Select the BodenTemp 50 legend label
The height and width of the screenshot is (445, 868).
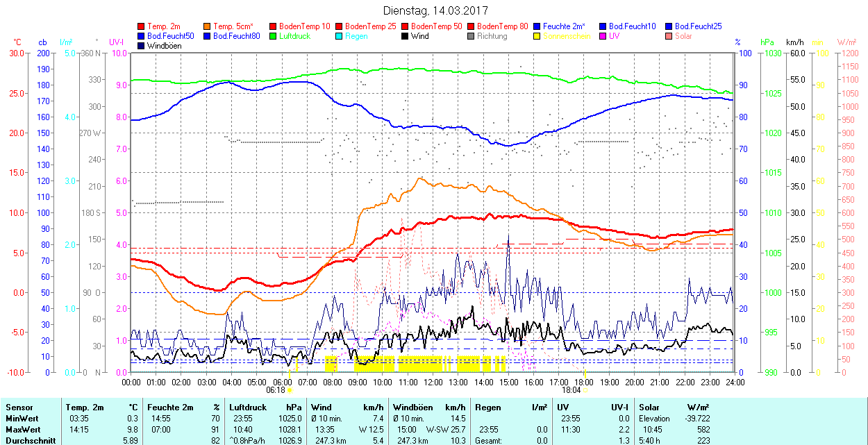(x=437, y=26)
